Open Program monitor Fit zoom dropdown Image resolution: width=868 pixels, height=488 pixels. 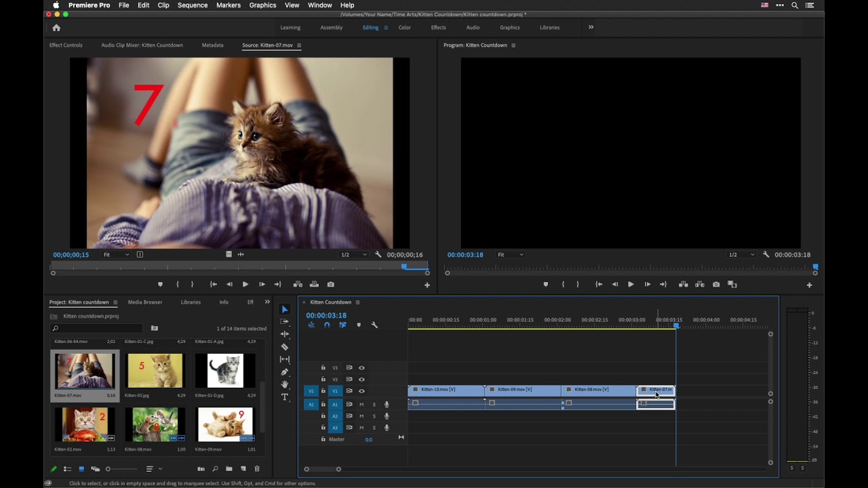coord(511,254)
